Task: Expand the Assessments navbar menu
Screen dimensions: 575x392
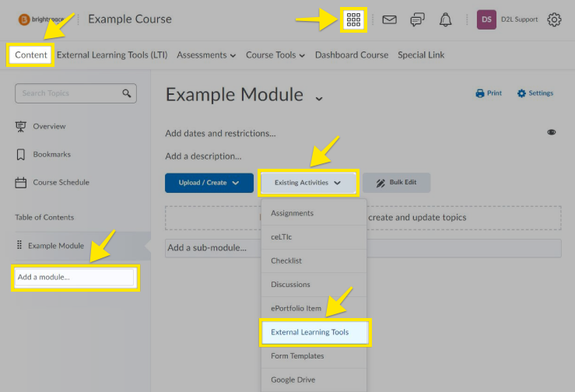Action: pyautogui.click(x=206, y=55)
